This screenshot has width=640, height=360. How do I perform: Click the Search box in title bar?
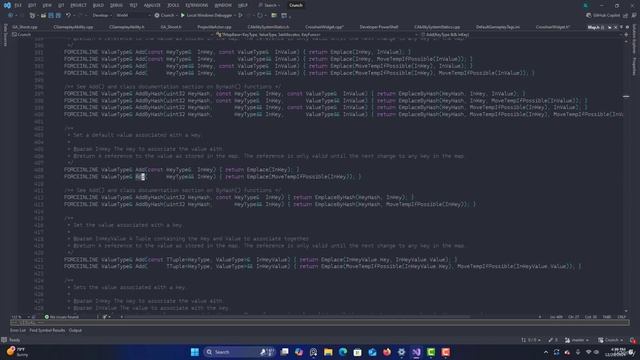269,5
